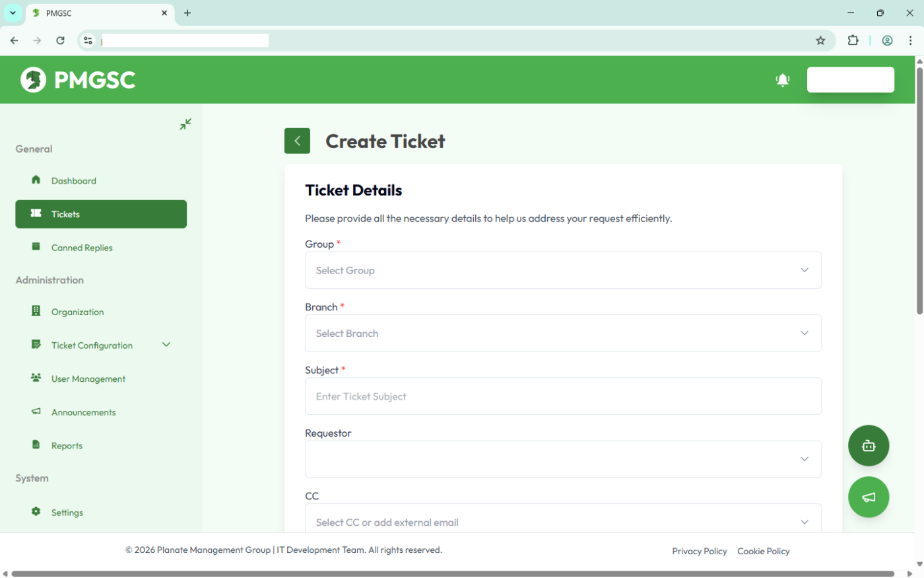The height and width of the screenshot is (578, 924).
Task: Click the notification bell icon
Action: [x=783, y=80]
